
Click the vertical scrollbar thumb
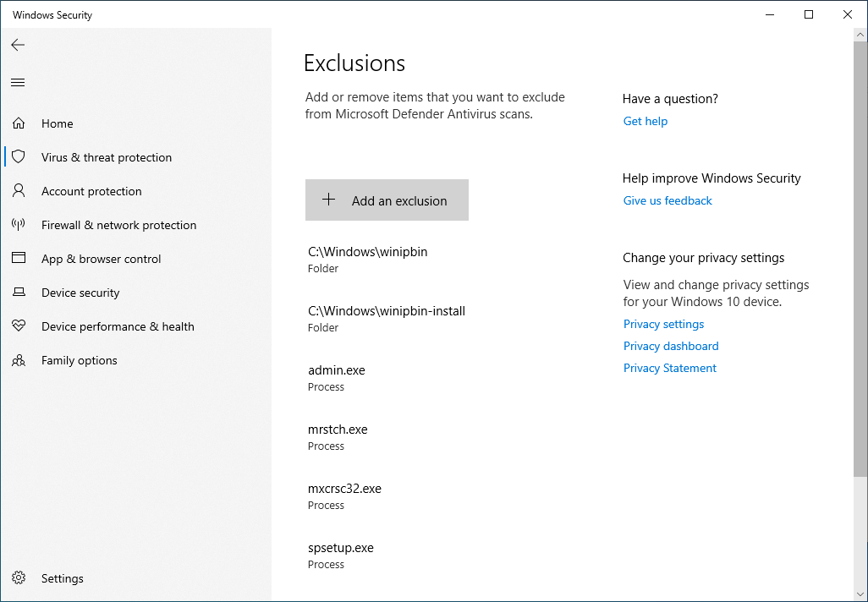point(860,258)
